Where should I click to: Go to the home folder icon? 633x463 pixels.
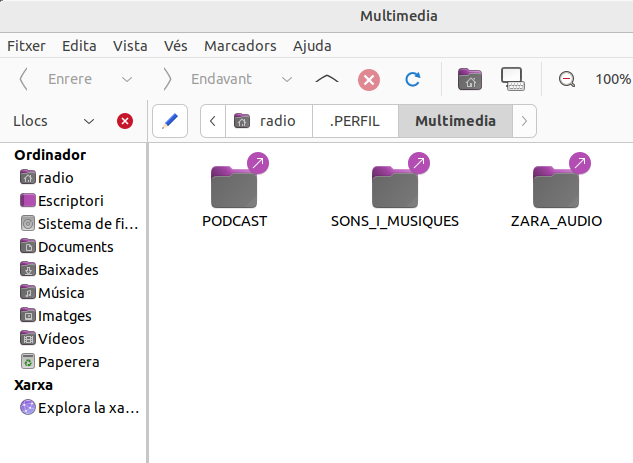pos(468,79)
